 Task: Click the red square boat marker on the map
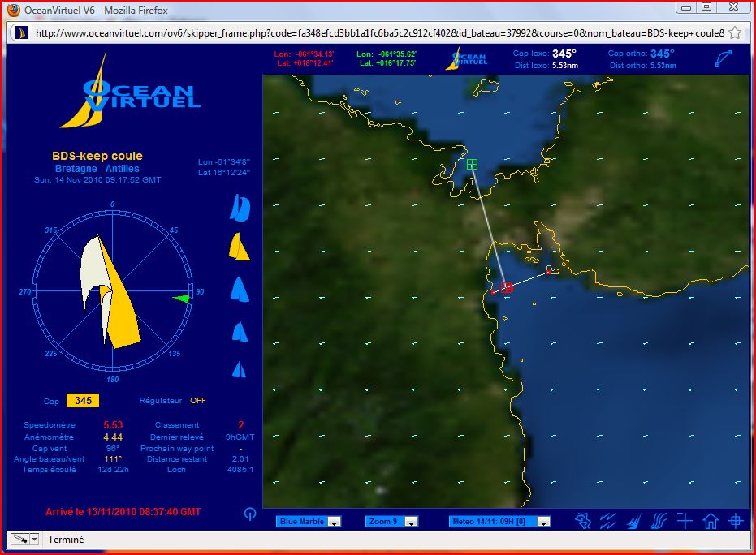(x=506, y=287)
